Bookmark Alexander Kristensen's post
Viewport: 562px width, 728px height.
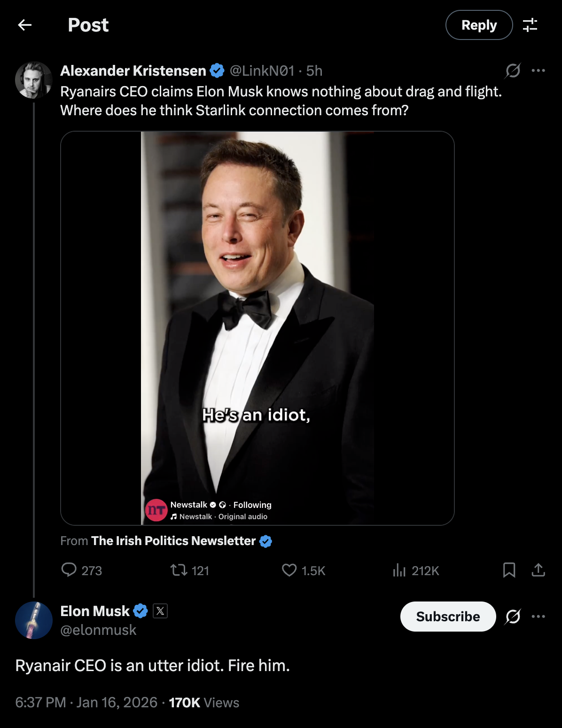[x=509, y=571]
